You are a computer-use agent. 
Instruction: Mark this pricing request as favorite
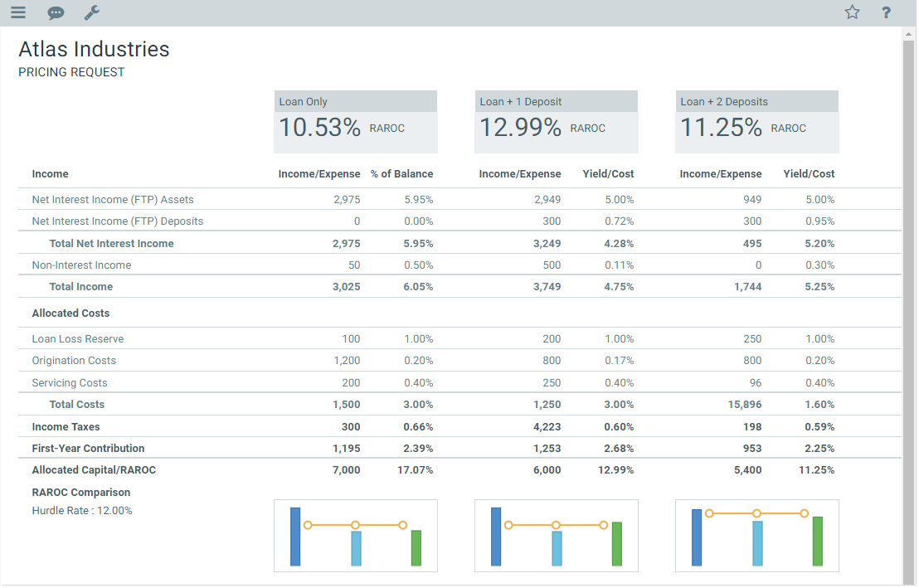(x=852, y=12)
